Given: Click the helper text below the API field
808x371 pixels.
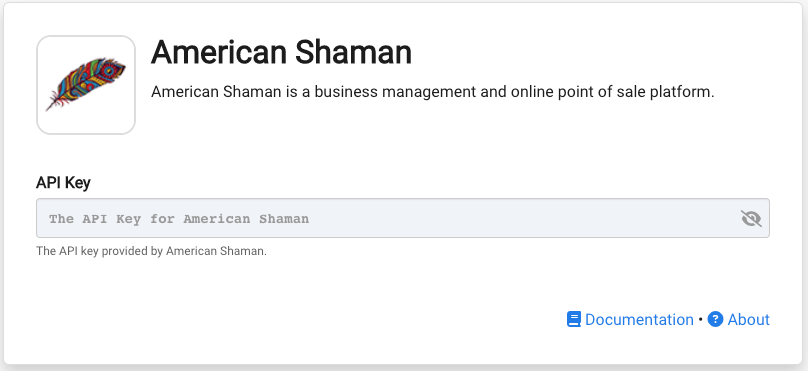Looking at the screenshot, I should tap(152, 251).
